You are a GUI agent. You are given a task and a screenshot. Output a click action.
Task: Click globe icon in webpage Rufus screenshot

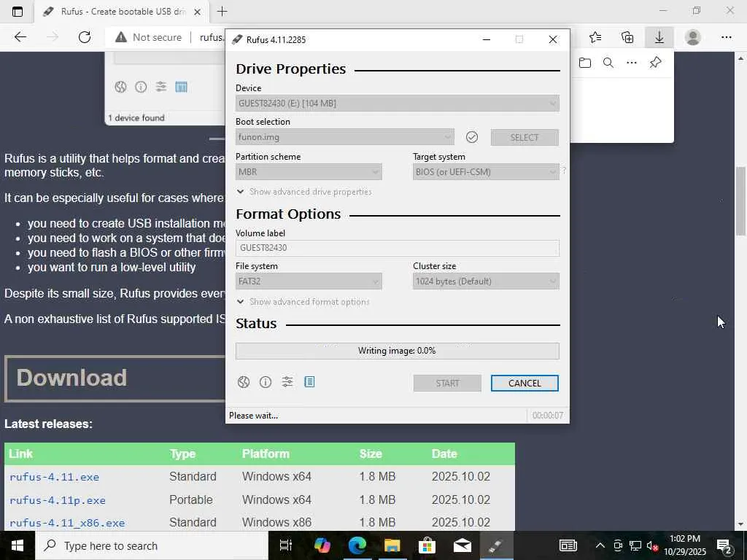point(120,87)
